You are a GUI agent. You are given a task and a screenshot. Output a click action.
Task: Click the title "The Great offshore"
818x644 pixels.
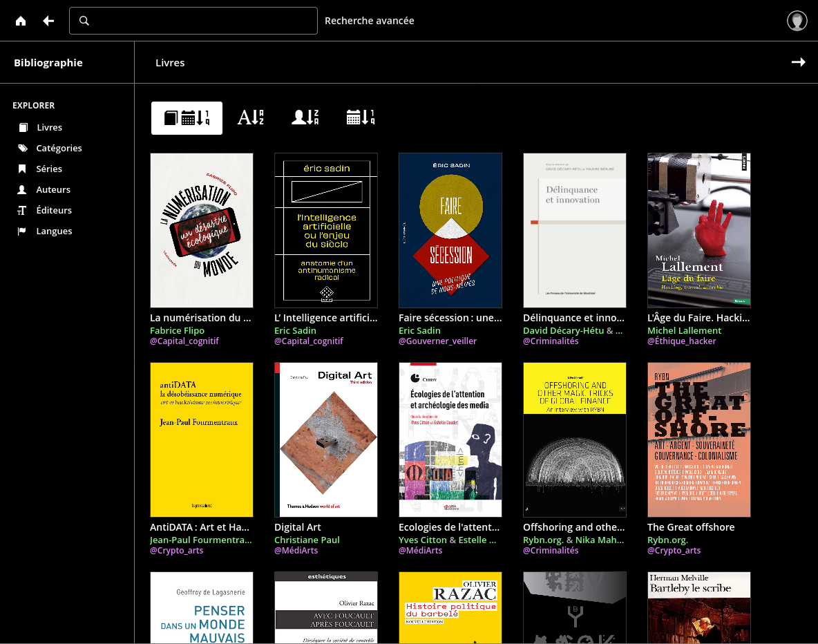point(691,527)
